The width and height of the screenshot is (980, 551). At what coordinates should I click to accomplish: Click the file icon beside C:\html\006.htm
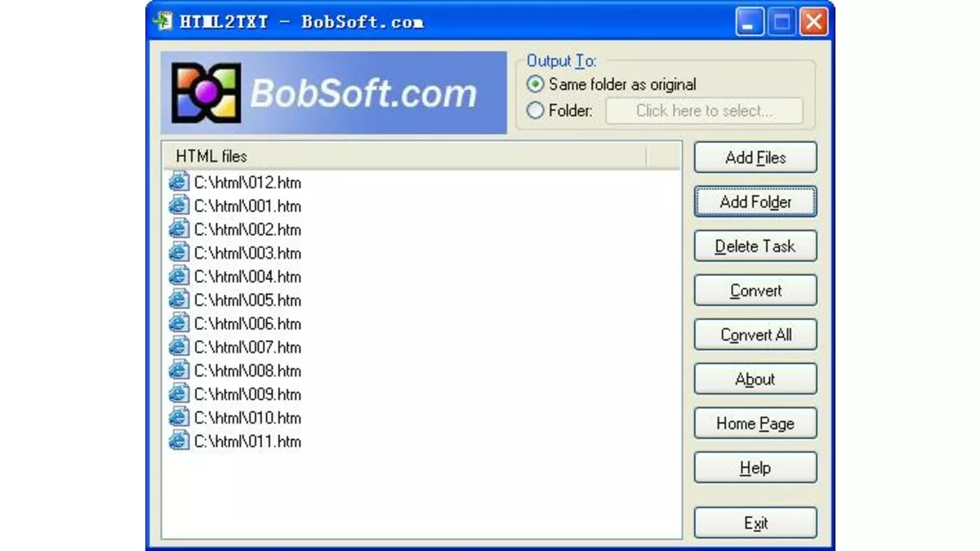coord(178,323)
